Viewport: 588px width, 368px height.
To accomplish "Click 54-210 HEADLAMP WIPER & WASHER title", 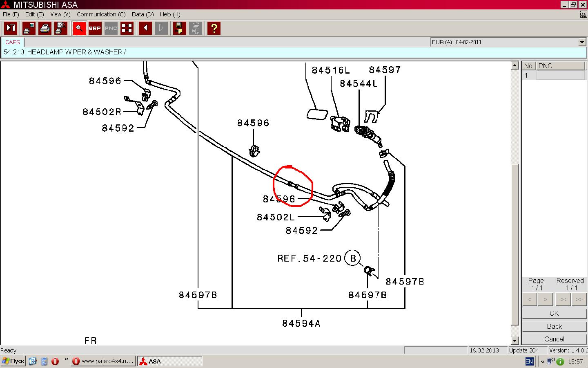I will tap(65, 52).
